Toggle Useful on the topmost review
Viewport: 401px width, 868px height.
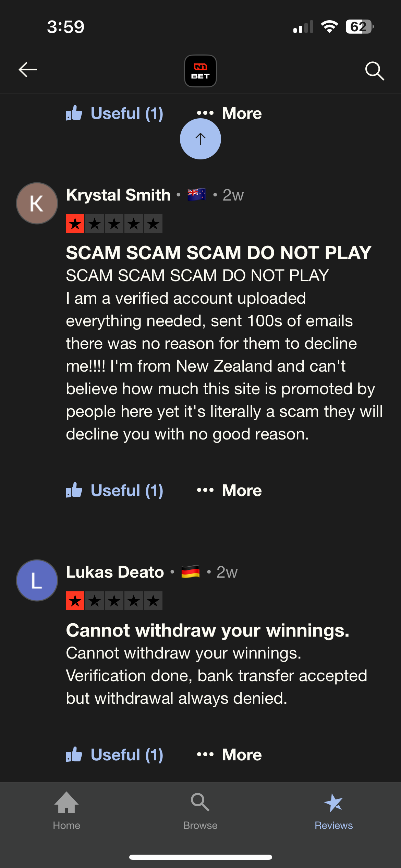pyautogui.click(x=114, y=113)
